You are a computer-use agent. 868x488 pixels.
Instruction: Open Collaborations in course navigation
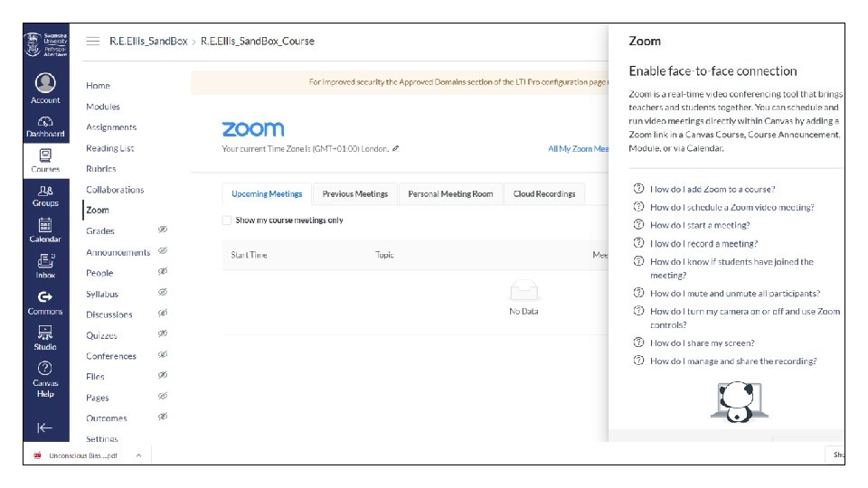115,189
